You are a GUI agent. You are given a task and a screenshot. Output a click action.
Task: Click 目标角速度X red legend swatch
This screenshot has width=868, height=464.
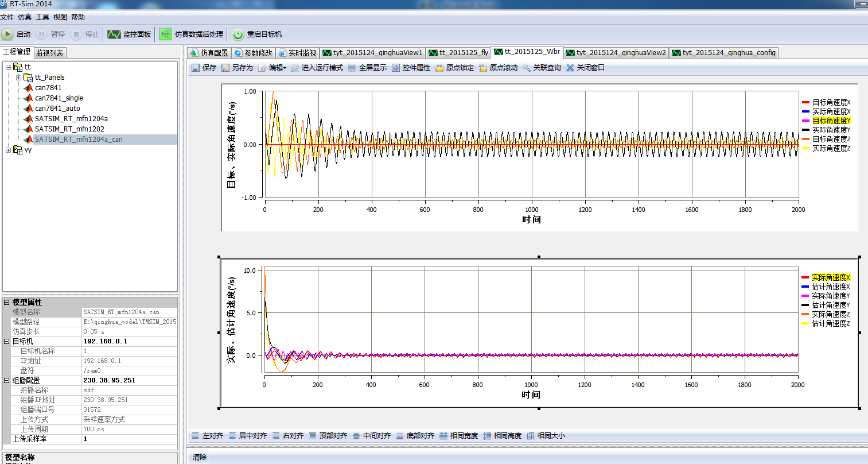click(x=805, y=102)
